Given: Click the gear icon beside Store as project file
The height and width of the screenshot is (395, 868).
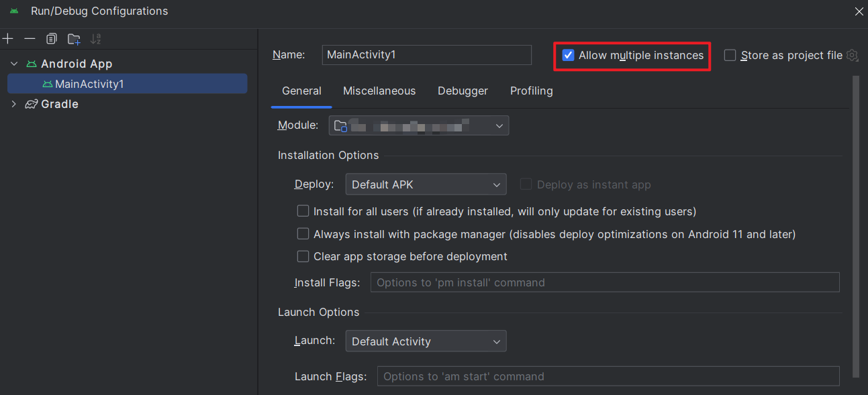Looking at the screenshot, I should (x=852, y=55).
